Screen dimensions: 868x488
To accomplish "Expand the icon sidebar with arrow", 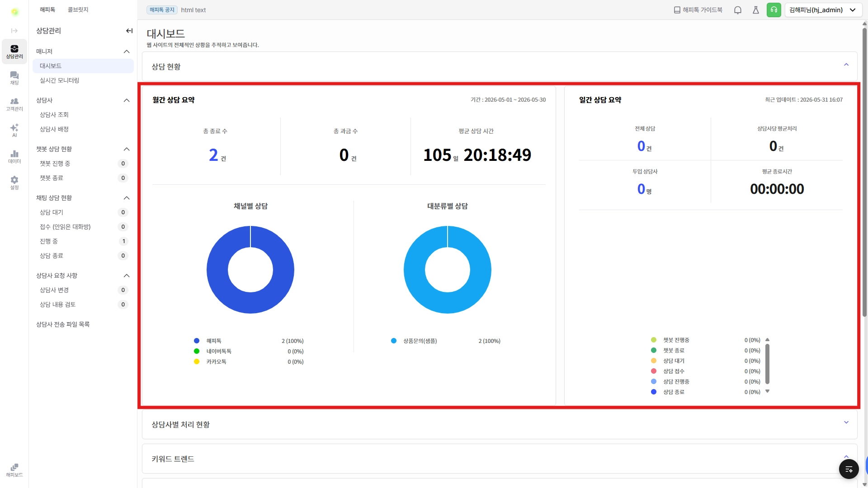I will click(x=14, y=31).
